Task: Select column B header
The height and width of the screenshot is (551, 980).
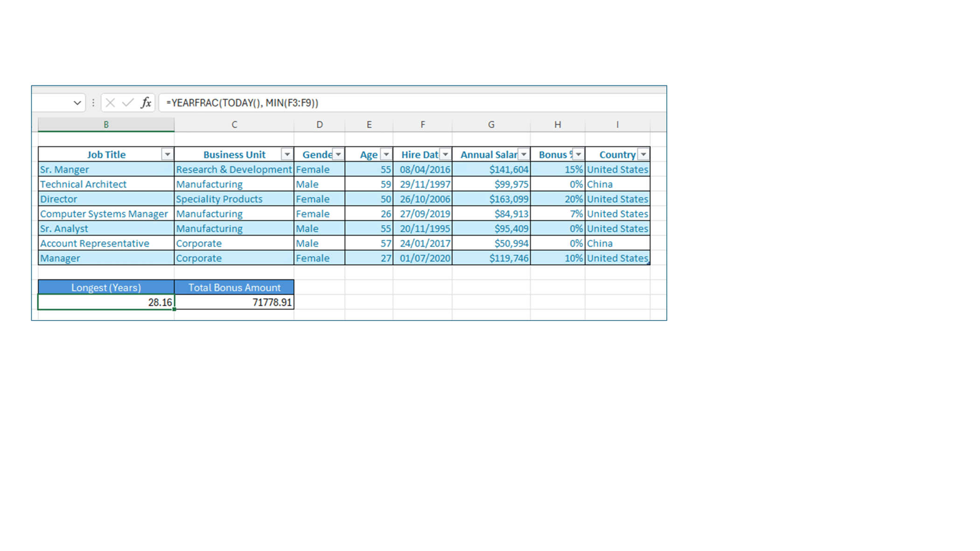Action: click(x=106, y=125)
